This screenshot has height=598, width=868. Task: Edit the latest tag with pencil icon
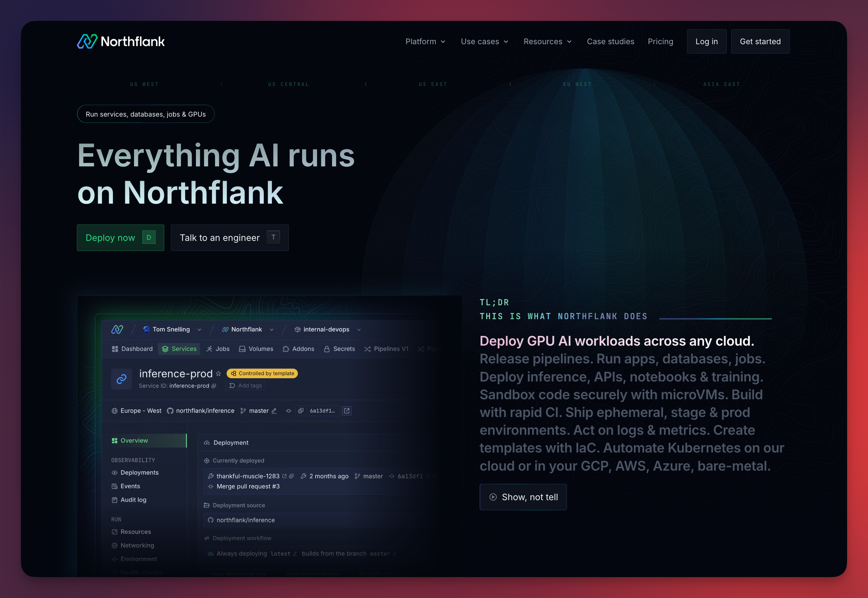pos(295,554)
